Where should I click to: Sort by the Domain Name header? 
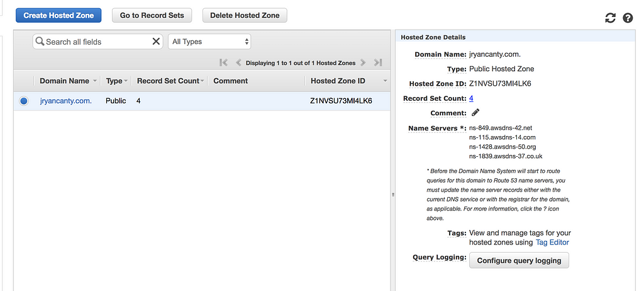[x=65, y=81]
